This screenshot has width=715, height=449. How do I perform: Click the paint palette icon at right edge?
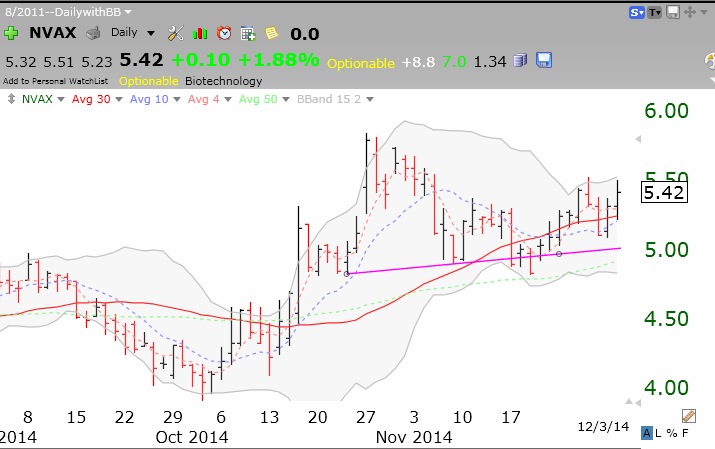pos(710,61)
